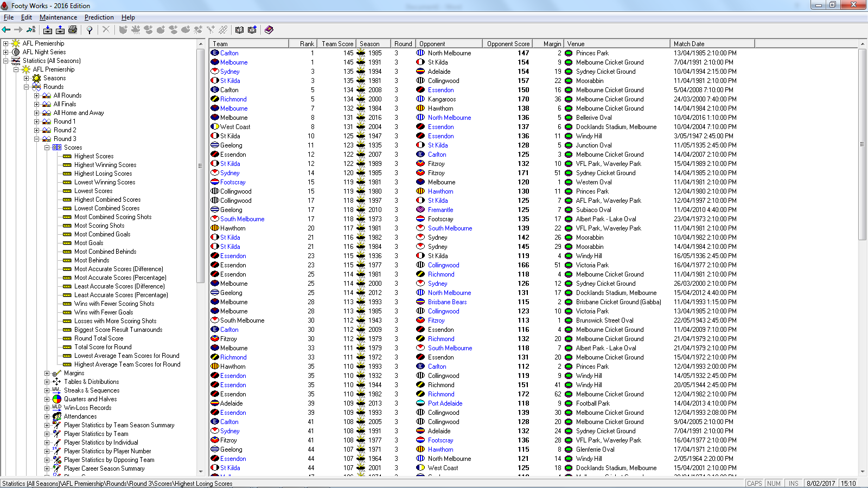Click the tree panel scrollbar up arrow

(201, 44)
